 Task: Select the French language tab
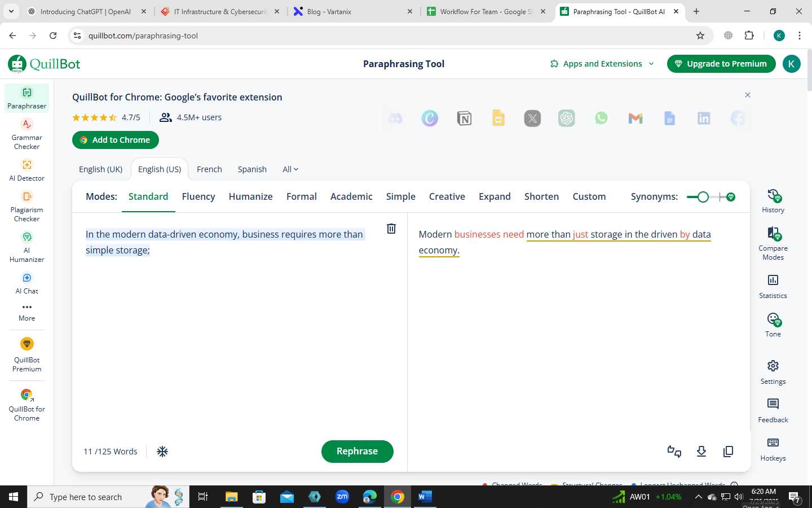click(x=209, y=169)
